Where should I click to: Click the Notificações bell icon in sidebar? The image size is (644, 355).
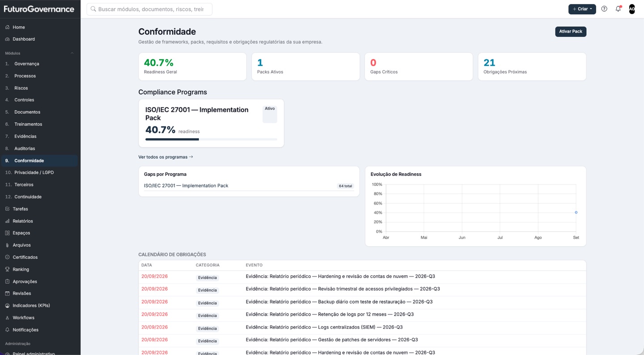pyautogui.click(x=7, y=330)
